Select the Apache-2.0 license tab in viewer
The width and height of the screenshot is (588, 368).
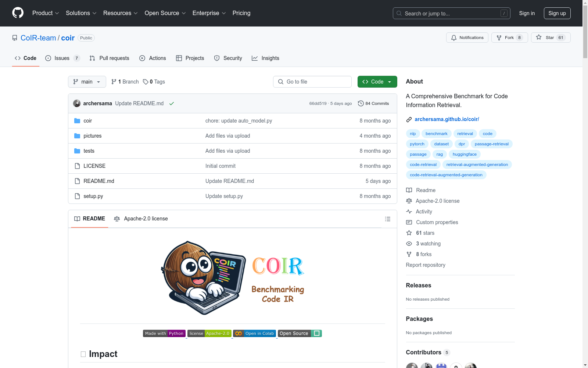(x=141, y=219)
